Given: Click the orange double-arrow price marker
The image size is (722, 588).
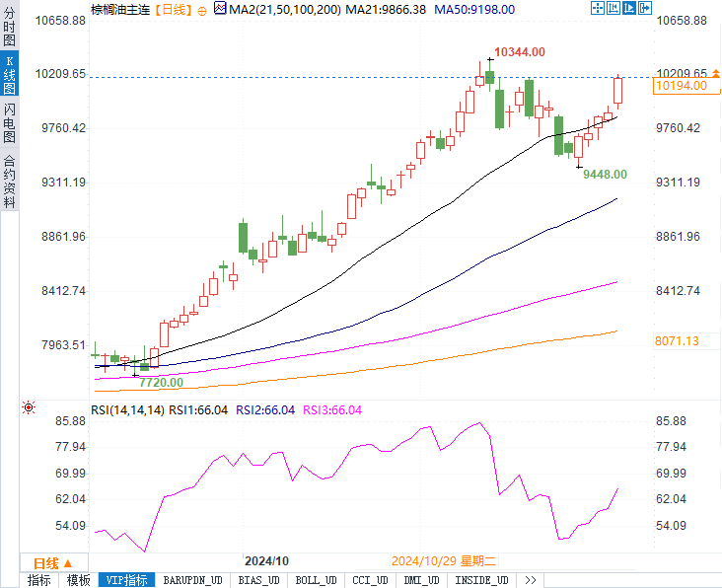Looking at the screenshot, I should pos(715,73).
